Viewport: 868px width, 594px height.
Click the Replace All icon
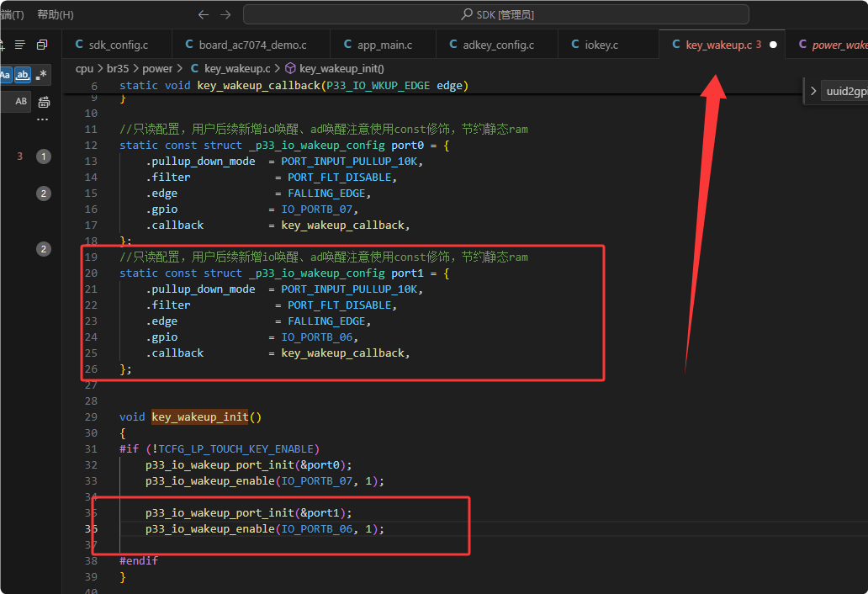pyautogui.click(x=44, y=102)
